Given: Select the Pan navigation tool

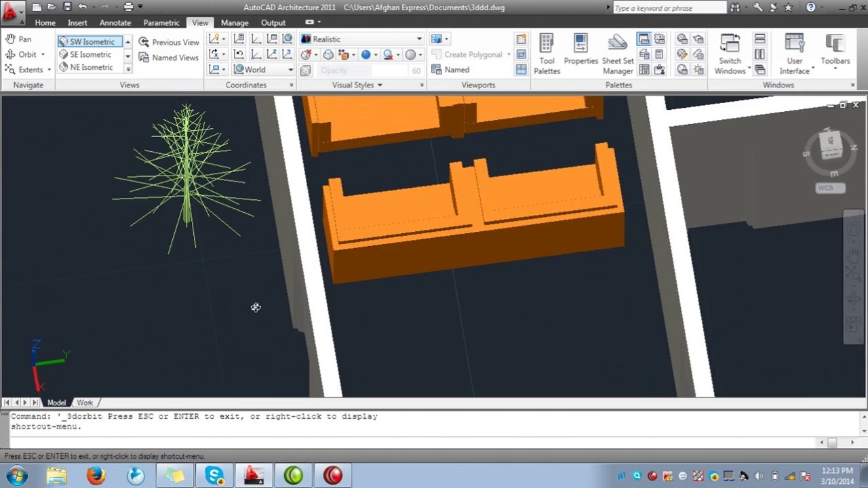Looking at the screenshot, I should [x=18, y=39].
